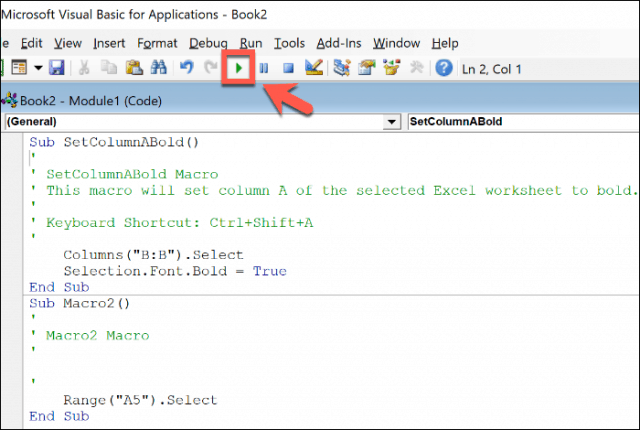Click the Redo arrow icon
640x430 pixels.
coord(211,68)
